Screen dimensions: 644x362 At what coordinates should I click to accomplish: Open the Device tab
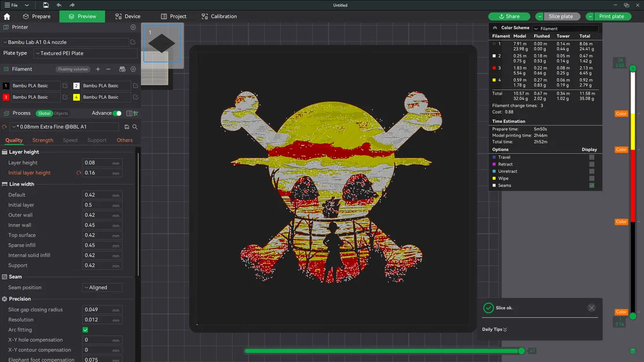129,16
